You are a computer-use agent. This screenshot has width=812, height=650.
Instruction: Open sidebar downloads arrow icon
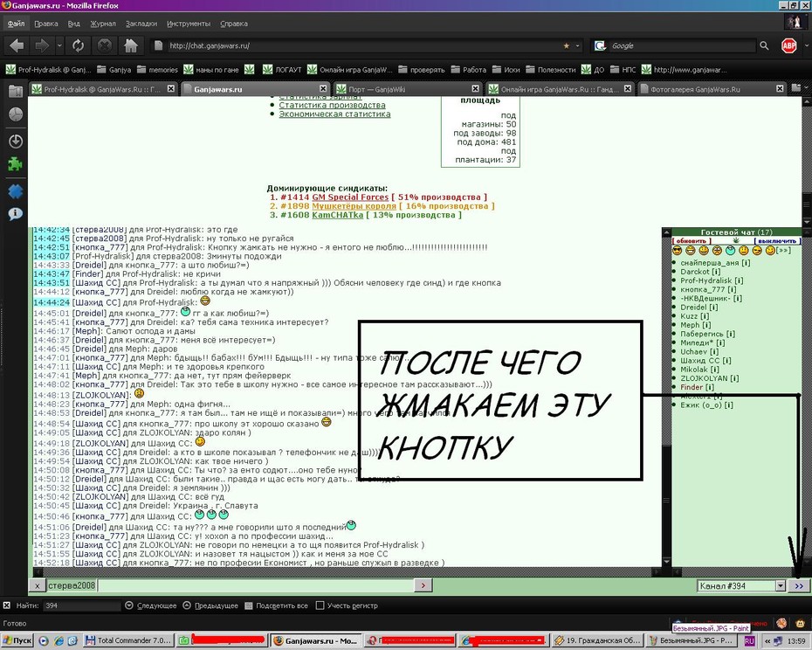[x=16, y=141]
